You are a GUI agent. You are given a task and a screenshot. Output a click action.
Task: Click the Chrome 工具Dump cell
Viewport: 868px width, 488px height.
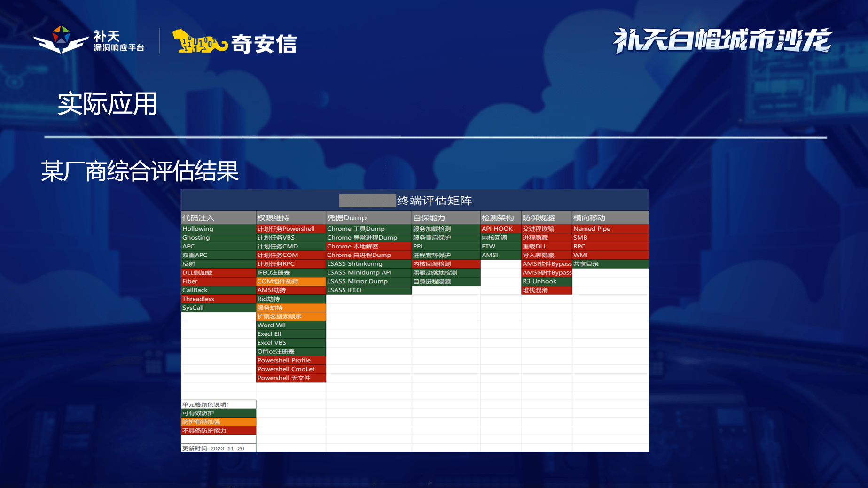tap(369, 229)
